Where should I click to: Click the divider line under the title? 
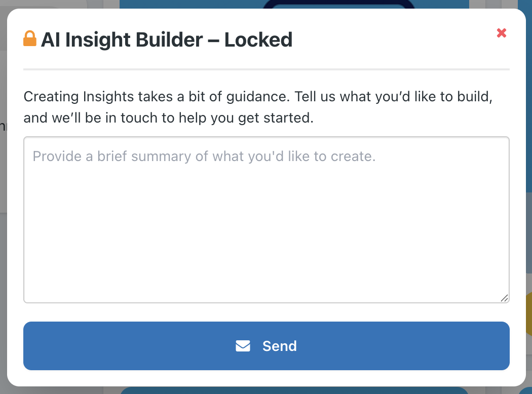pyautogui.click(x=267, y=69)
